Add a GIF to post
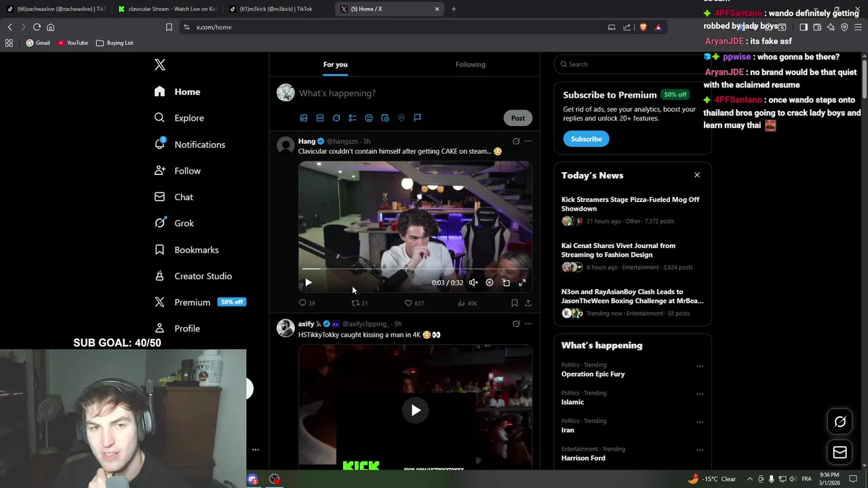This screenshot has width=868, height=488. (x=320, y=118)
